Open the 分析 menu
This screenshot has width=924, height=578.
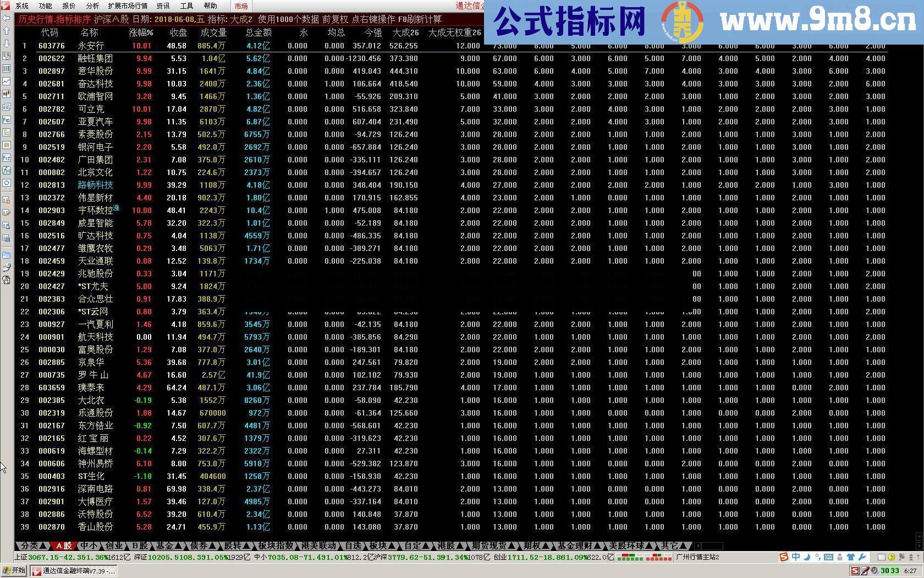tap(92, 6)
